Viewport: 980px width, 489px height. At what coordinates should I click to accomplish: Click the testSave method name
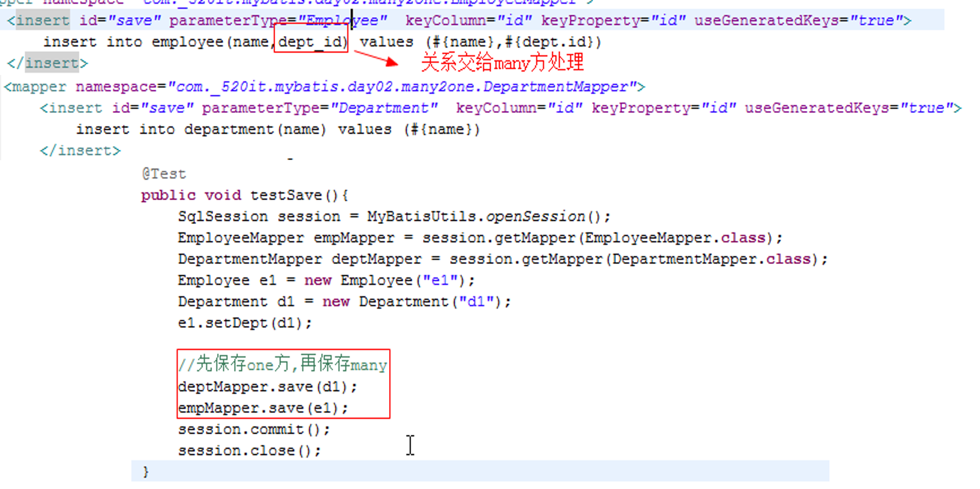pyautogui.click(x=286, y=195)
